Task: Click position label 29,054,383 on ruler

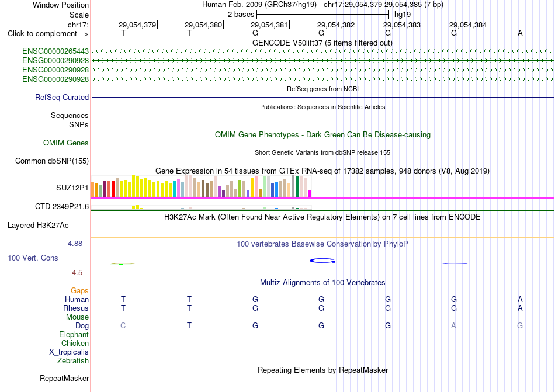Action: [402, 25]
